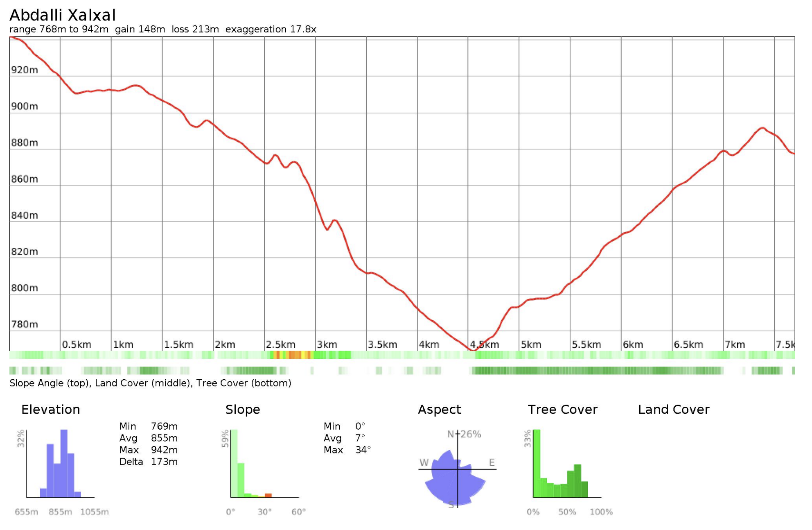Click the 2.5km distance label
Viewport: 812px width, 530px height.
(x=281, y=345)
